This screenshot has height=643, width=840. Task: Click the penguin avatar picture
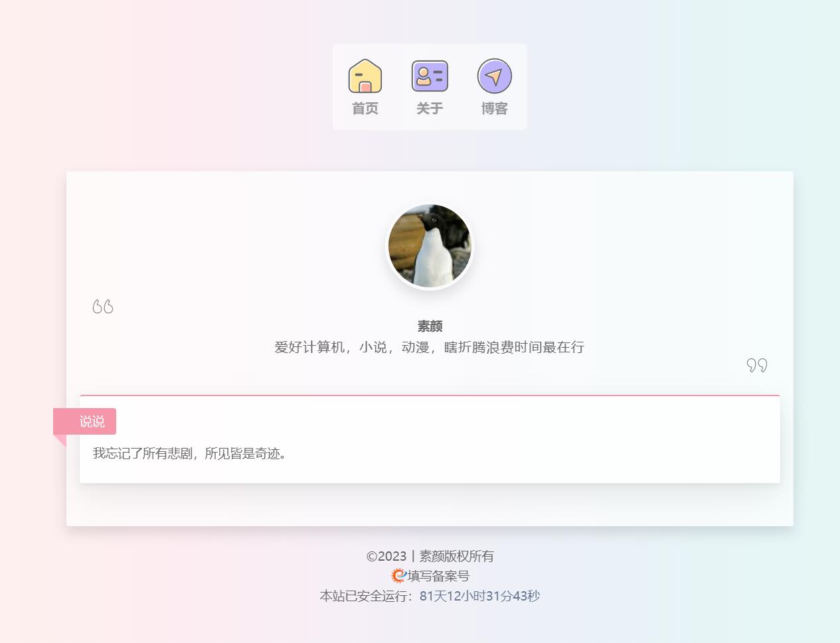(430, 246)
